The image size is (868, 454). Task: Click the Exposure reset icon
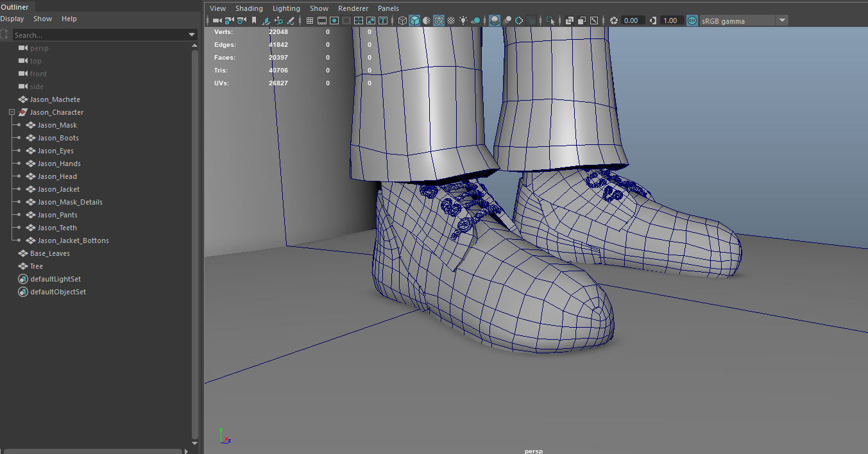click(613, 21)
